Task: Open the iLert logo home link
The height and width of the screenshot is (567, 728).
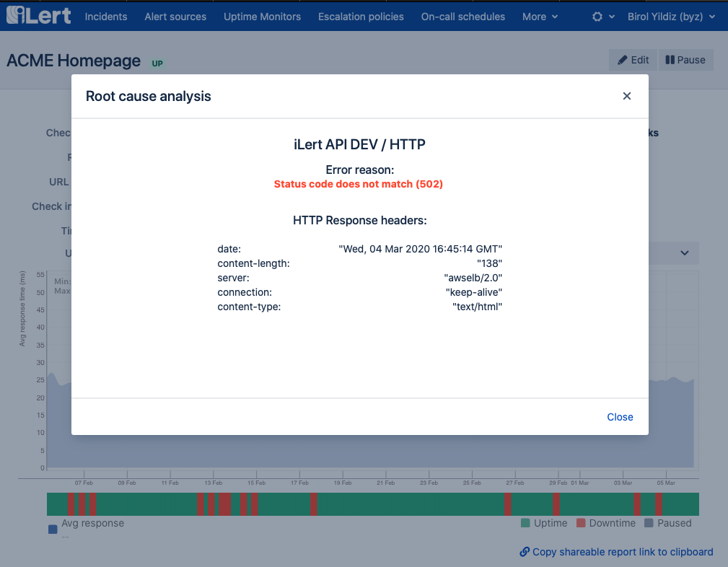Action: (x=39, y=15)
